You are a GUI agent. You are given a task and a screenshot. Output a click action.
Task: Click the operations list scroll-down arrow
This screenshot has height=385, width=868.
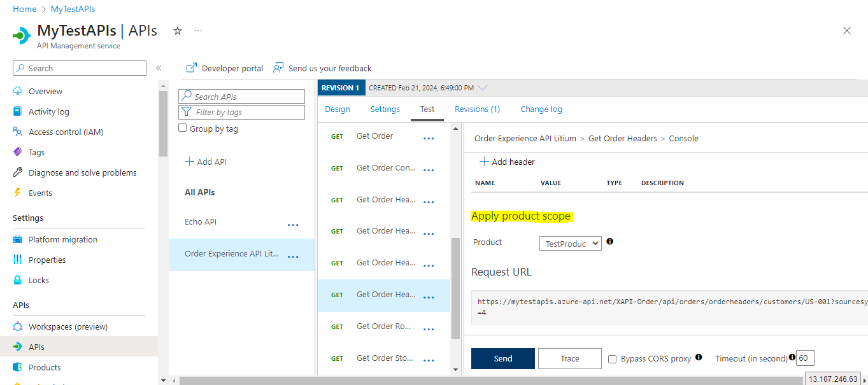455,369
